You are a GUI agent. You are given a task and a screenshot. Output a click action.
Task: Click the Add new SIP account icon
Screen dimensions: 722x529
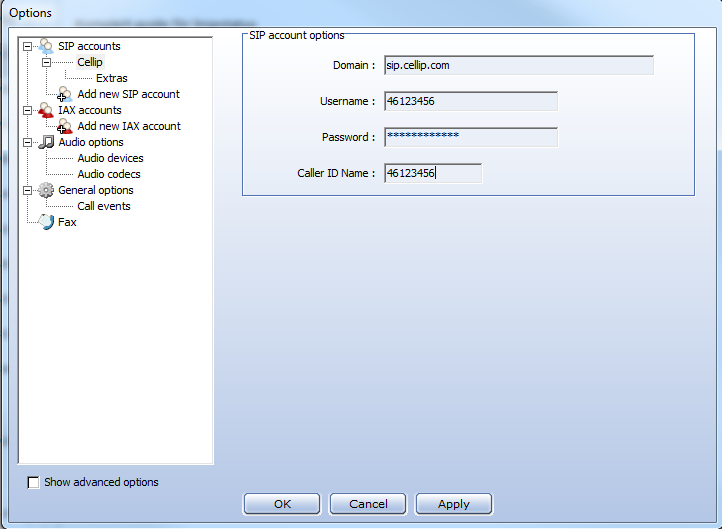[x=64, y=94]
